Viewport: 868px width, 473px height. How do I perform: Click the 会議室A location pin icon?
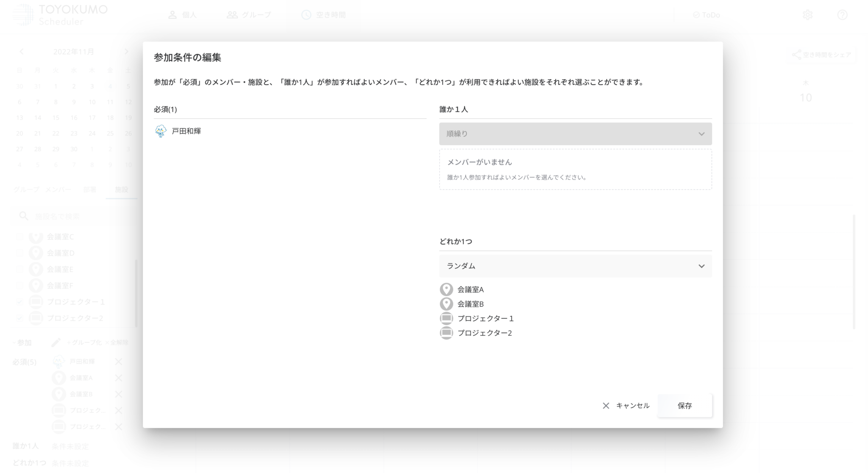[446, 290]
